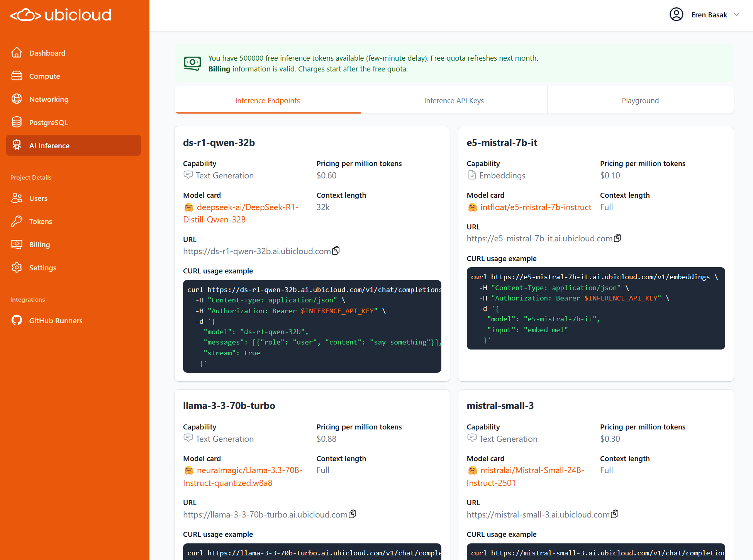Click the AI Inference robot icon
This screenshot has width=753, height=560.
[17, 145]
